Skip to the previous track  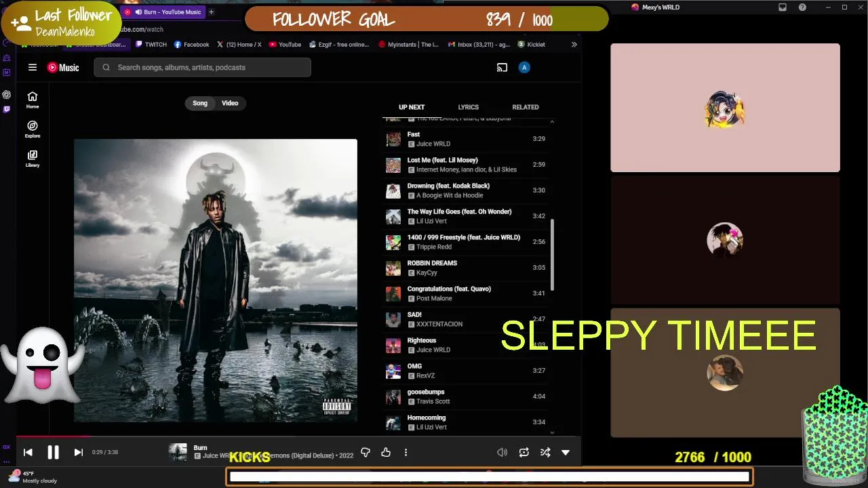pos(28,452)
